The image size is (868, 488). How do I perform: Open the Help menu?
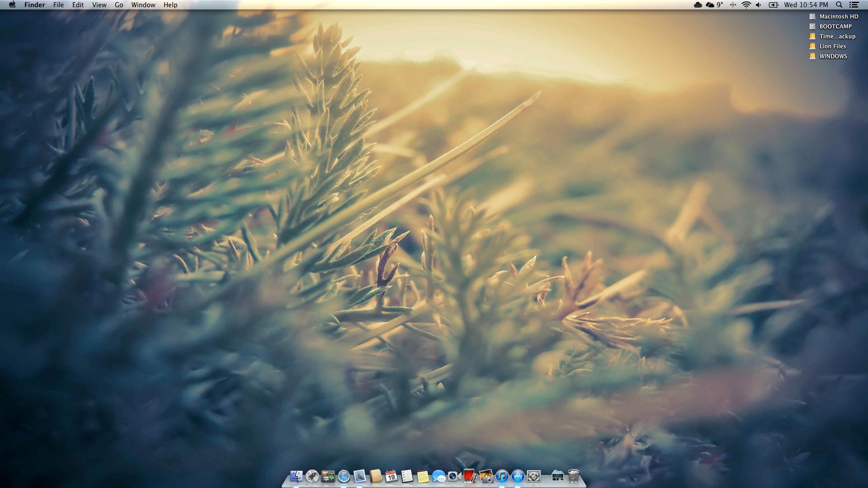pos(170,5)
